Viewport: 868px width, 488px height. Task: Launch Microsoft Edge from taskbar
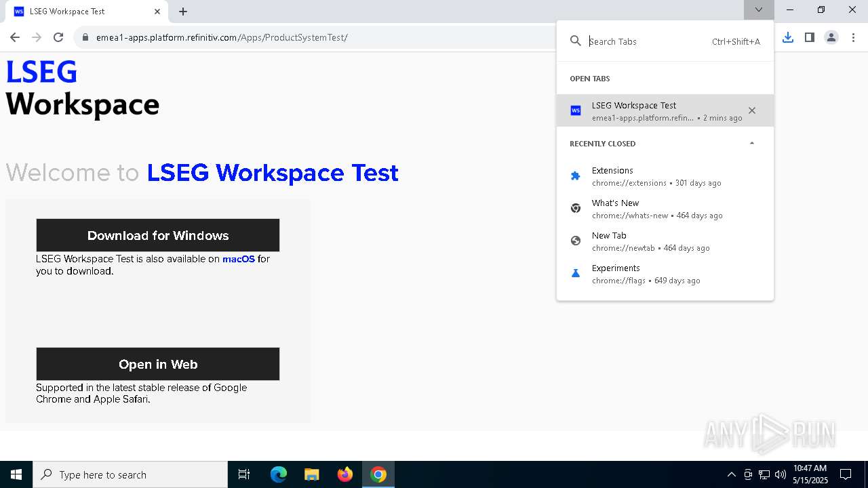[x=279, y=474]
